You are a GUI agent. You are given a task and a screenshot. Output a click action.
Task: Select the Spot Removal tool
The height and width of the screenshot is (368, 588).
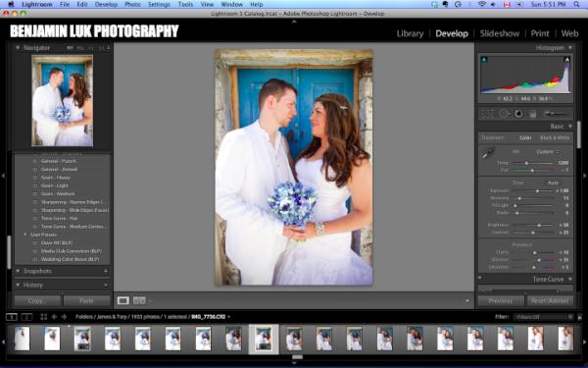click(504, 114)
